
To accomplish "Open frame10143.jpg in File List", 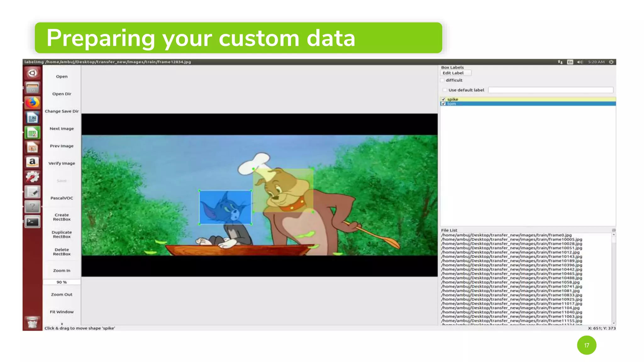I will 512,256.
